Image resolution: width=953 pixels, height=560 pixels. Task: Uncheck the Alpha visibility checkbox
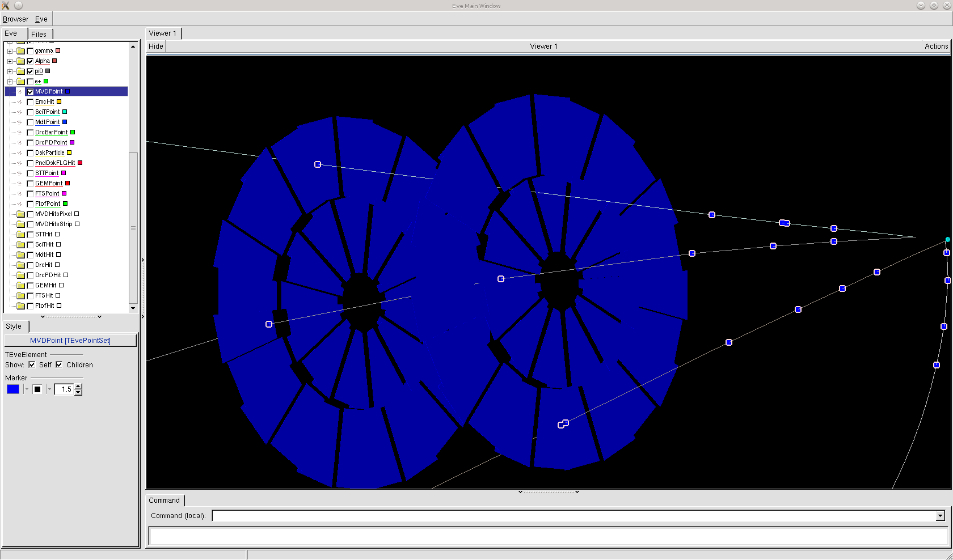pyautogui.click(x=31, y=61)
